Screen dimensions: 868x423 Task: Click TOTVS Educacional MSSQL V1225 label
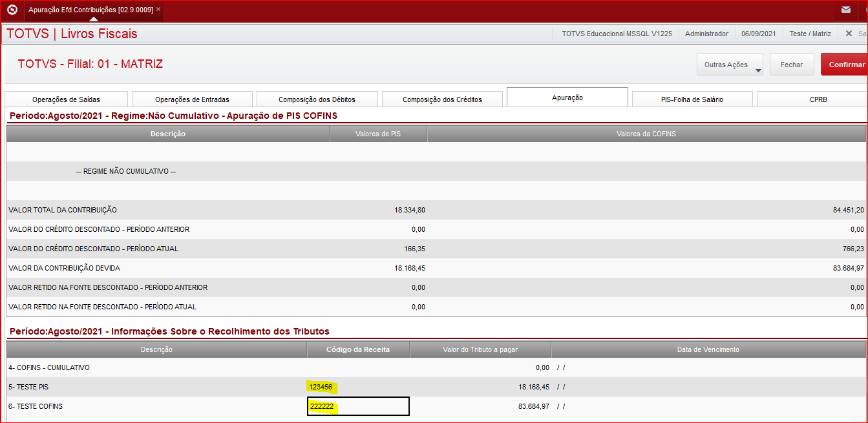point(617,34)
